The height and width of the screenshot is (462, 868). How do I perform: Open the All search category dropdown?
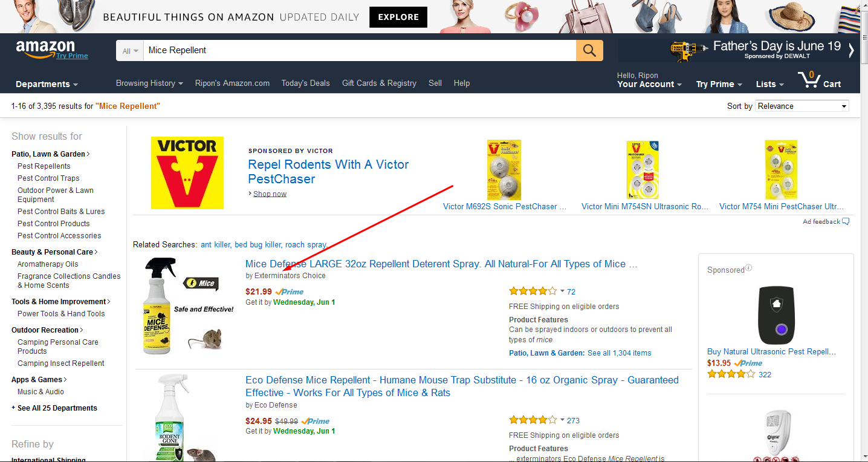pos(129,50)
